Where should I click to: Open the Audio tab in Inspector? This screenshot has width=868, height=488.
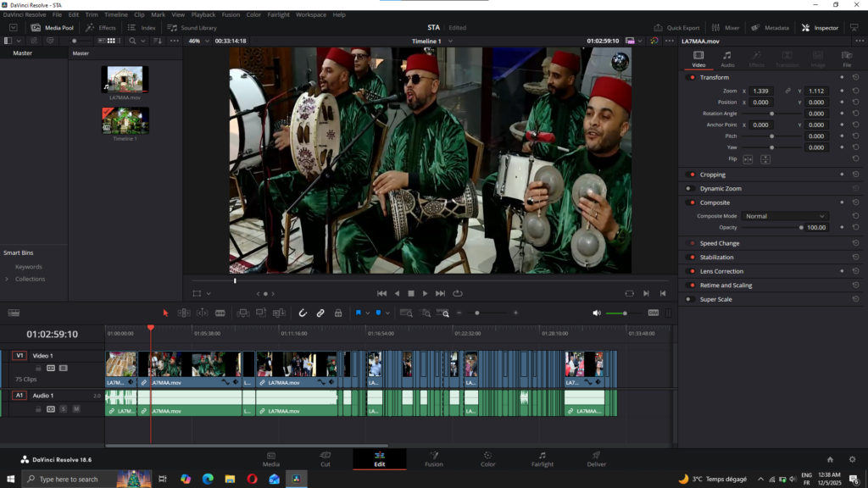tap(727, 58)
